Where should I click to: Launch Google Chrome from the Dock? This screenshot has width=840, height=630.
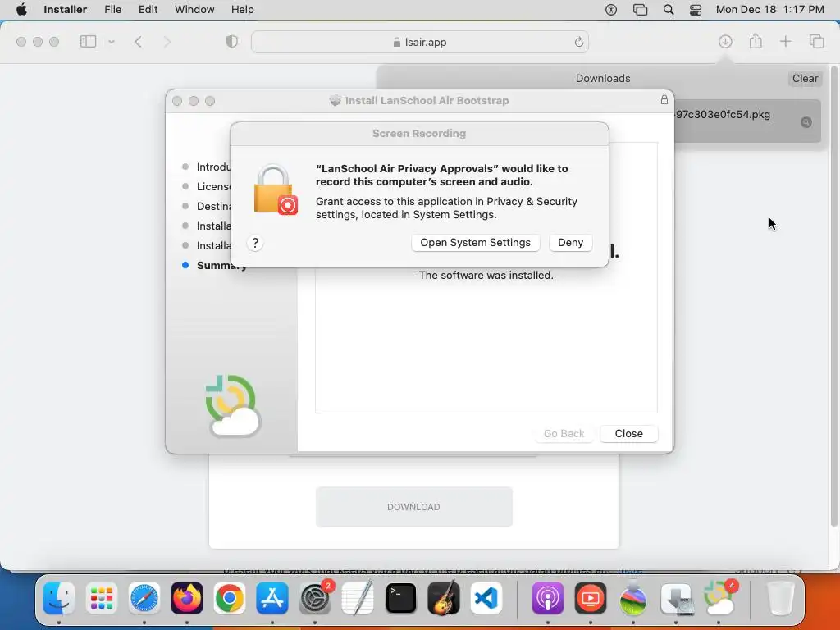pyautogui.click(x=230, y=598)
